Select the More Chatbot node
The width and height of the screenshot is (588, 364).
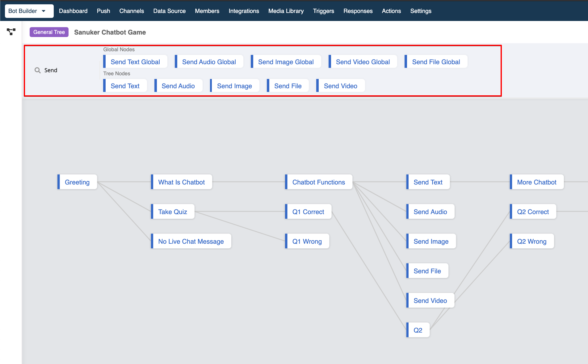tap(537, 182)
